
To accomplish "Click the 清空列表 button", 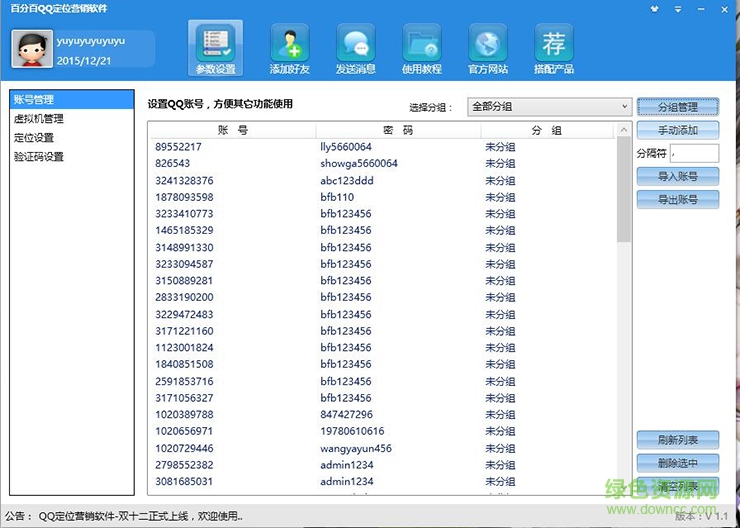I will point(678,486).
